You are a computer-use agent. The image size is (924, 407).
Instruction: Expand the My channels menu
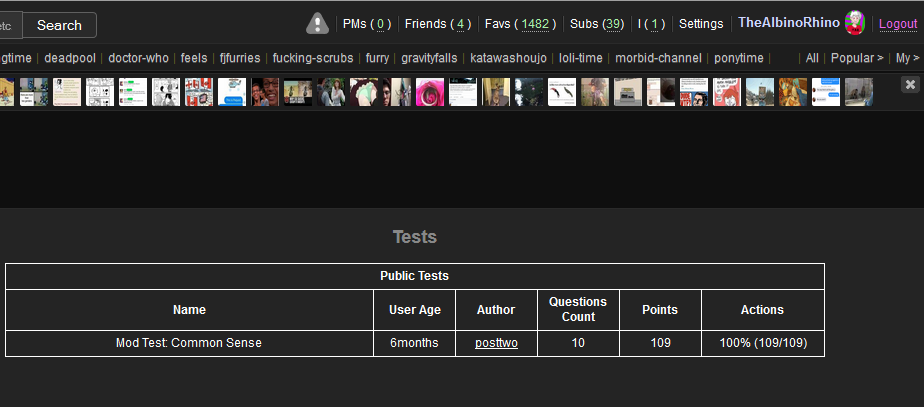pos(906,58)
